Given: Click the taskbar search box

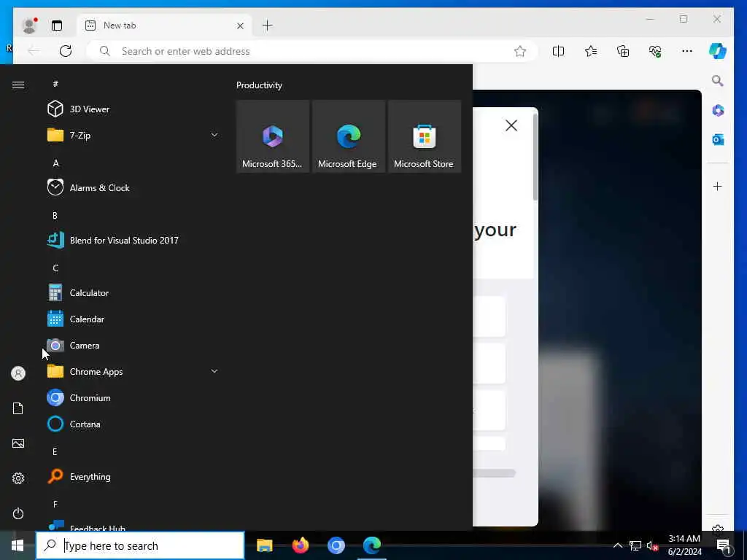Looking at the screenshot, I should (x=140, y=545).
